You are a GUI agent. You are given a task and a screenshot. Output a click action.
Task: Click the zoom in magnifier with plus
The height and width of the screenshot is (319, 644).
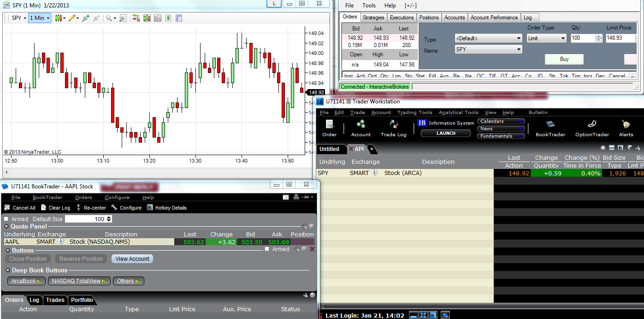pyautogui.click(x=86, y=18)
